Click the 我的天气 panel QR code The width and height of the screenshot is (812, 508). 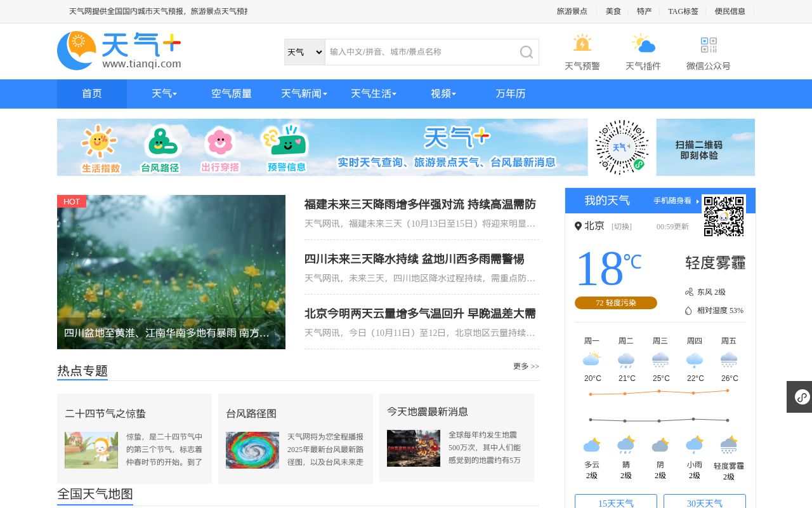click(724, 216)
